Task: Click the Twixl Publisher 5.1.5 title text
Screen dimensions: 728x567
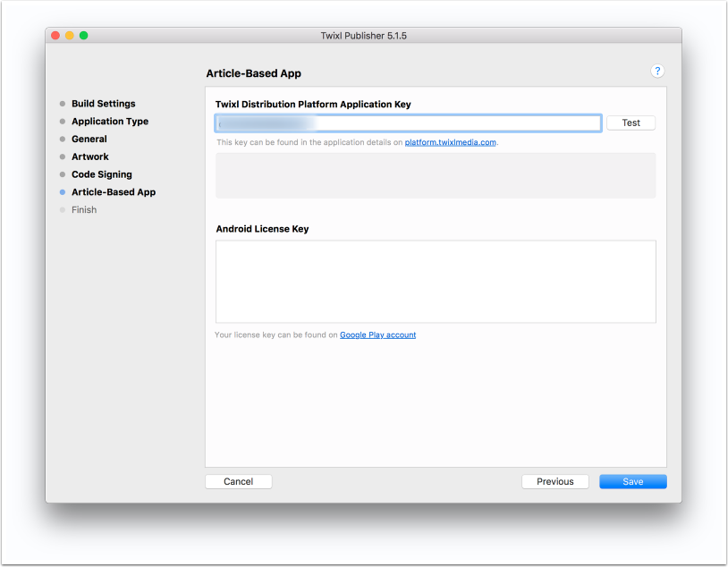Action: coord(363,36)
